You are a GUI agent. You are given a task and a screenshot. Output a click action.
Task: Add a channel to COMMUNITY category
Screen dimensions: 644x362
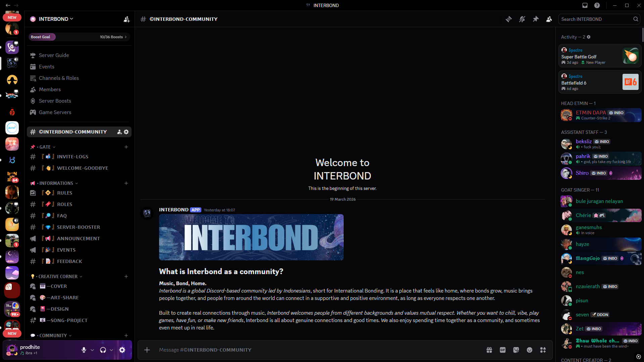pyautogui.click(x=126, y=335)
